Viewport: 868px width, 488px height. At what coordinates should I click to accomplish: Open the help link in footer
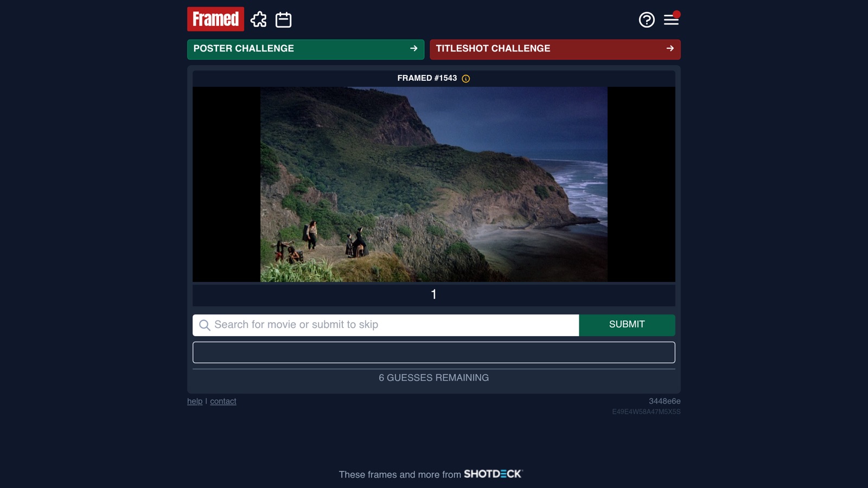195,401
